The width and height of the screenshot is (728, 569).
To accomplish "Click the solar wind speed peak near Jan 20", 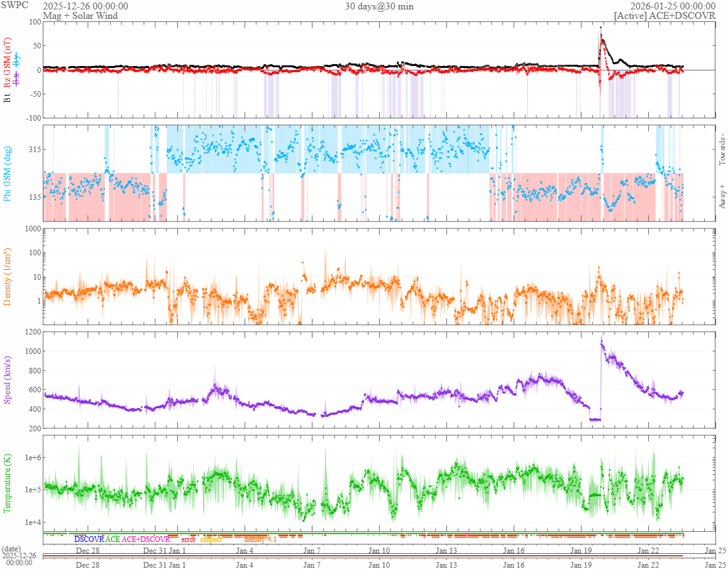I will 602,343.
